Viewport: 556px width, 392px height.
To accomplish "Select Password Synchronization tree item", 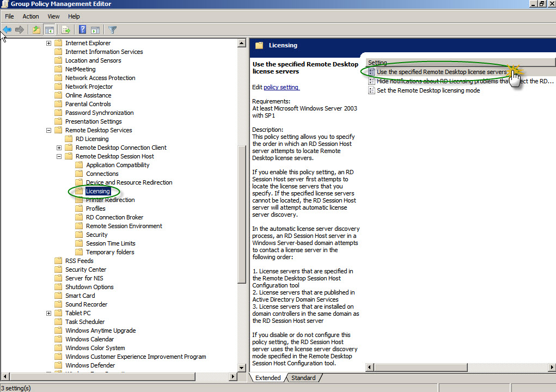I will 99,112.
